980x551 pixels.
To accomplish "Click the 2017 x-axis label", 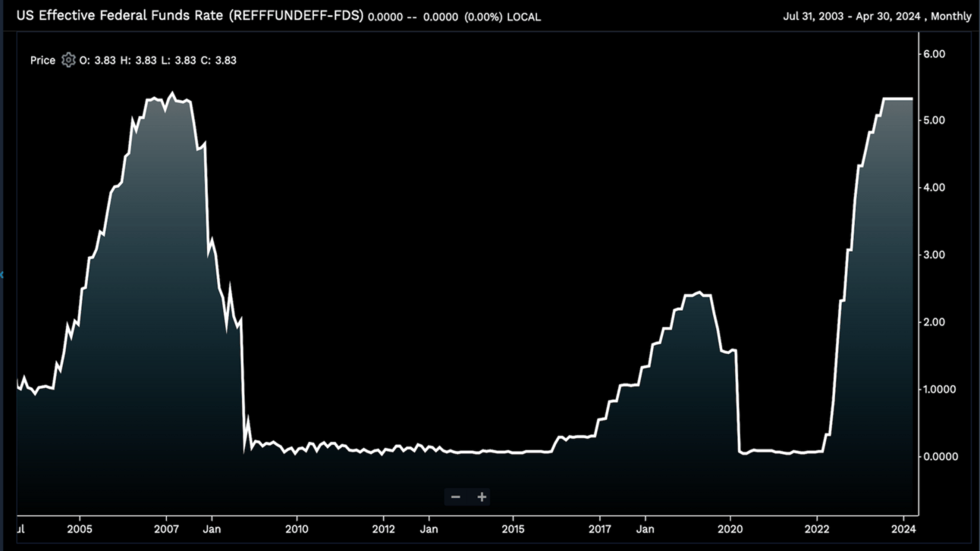I will pyautogui.click(x=600, y=528).
